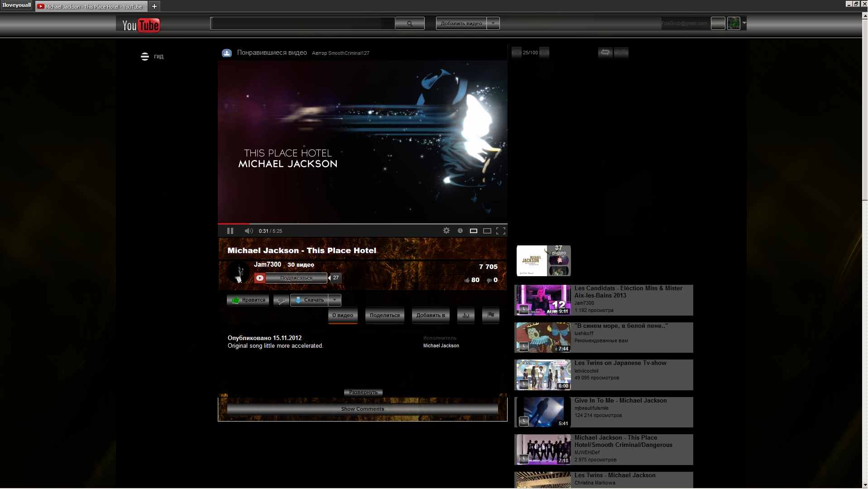Click the playlist icon beside Понравившиеся видео

click(227, 53)
